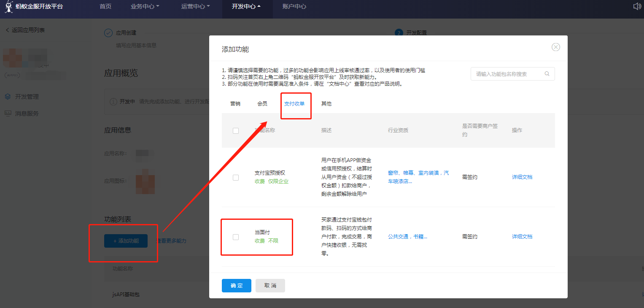Expand the 运营中心 dropdown menu
The width and height of the screenshot is (644, 308).
click(196, 7)
